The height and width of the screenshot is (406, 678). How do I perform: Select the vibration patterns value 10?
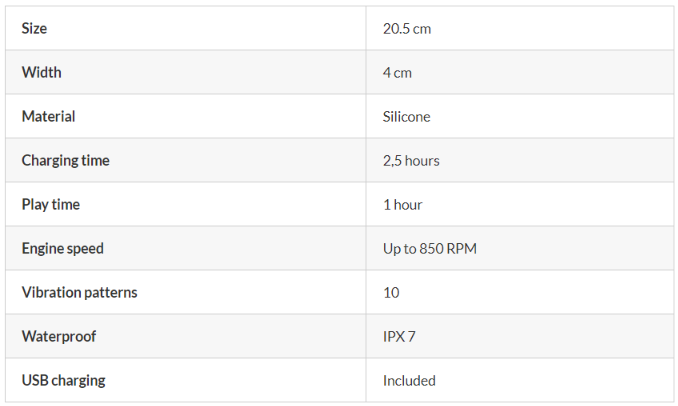391,293
